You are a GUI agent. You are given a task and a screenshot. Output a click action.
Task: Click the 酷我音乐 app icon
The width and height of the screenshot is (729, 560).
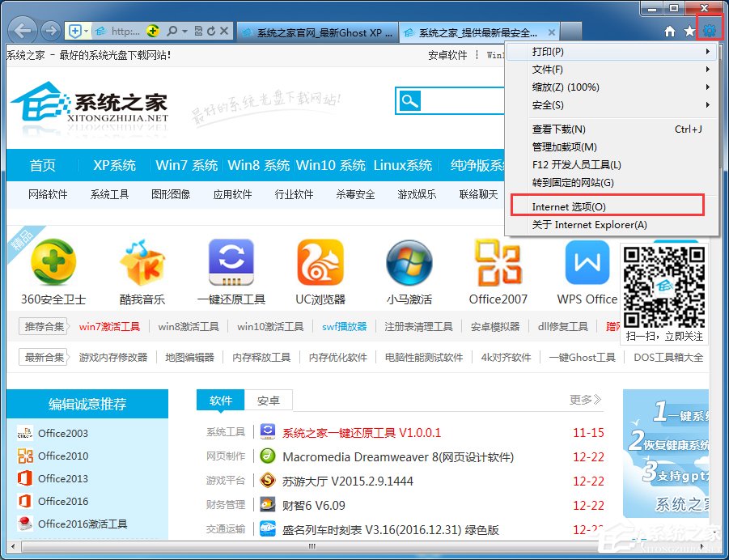140,261
